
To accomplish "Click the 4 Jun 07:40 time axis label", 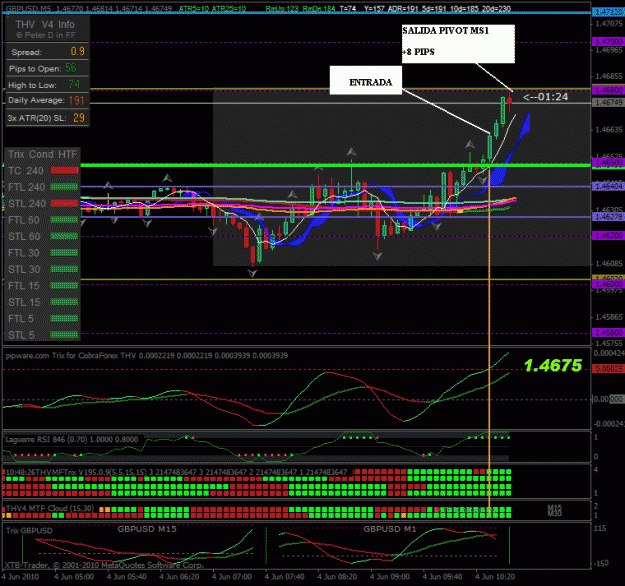I will pos(285,576).
